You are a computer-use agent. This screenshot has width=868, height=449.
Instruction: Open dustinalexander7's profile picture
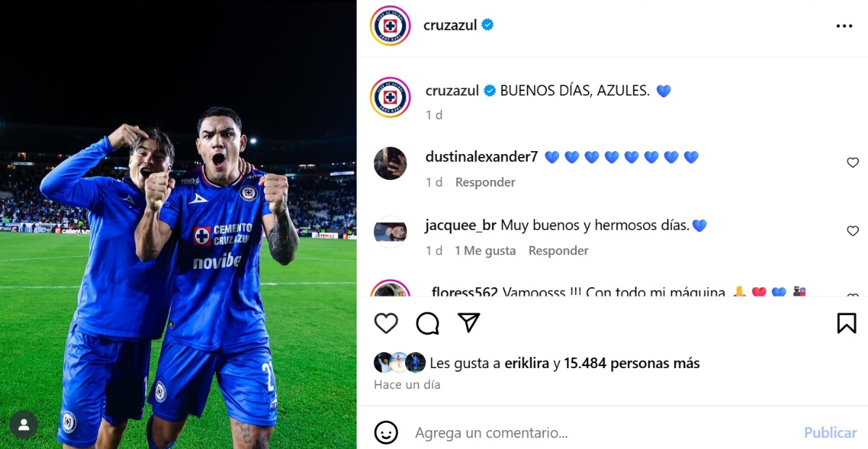coord(391,163)
